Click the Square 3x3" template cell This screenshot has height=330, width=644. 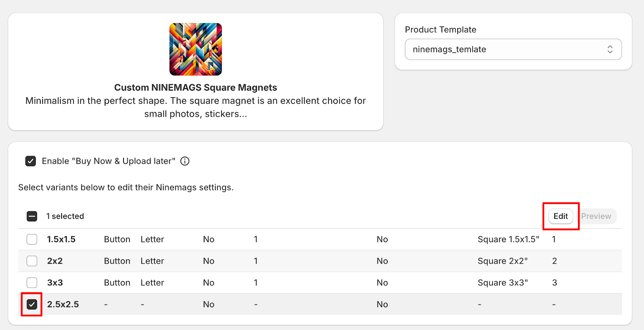point(502,283)
